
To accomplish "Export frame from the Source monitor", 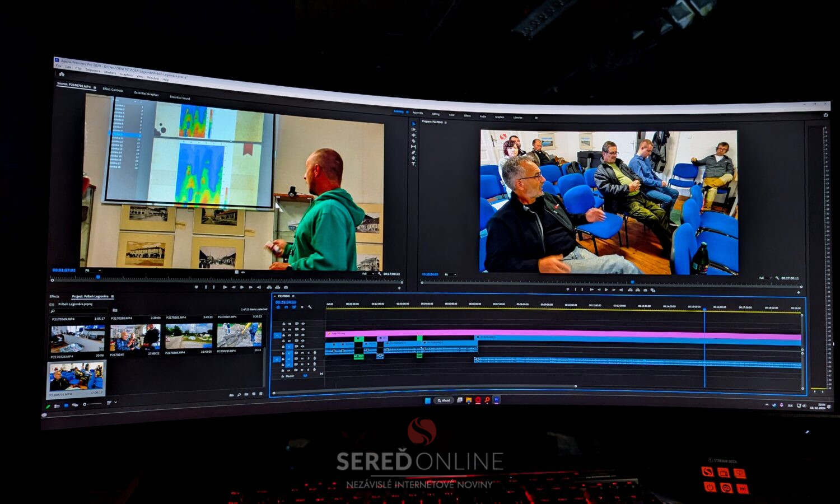I will 286,287.
